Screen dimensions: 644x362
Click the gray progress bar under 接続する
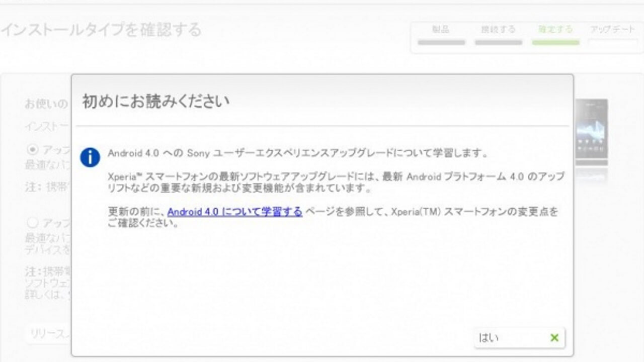(498, 43)
